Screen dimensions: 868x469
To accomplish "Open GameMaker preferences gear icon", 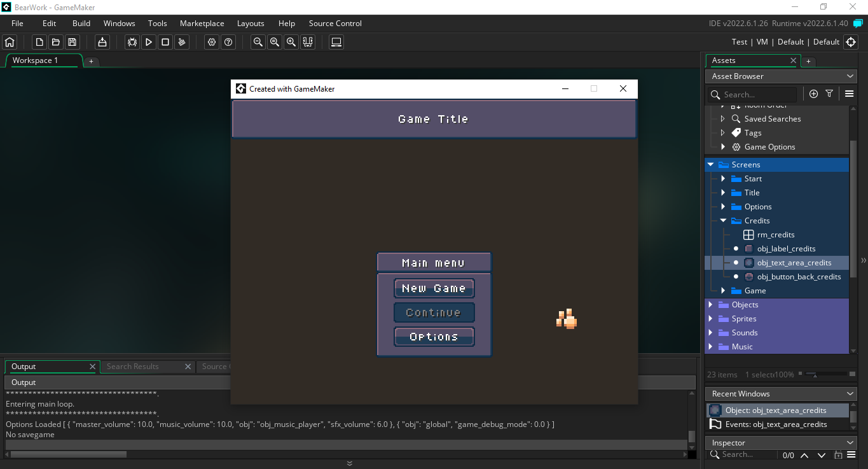I will click(212, 42).
